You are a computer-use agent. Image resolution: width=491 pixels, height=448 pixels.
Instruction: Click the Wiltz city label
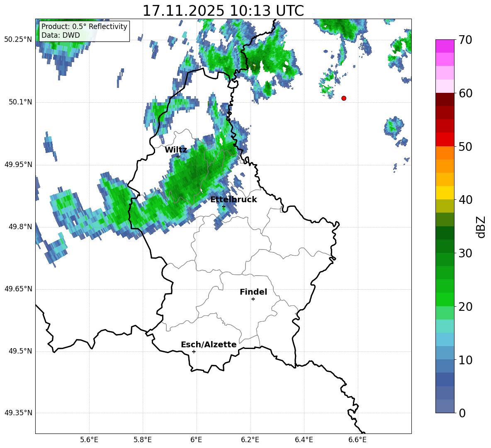click(x=176, y=150)
